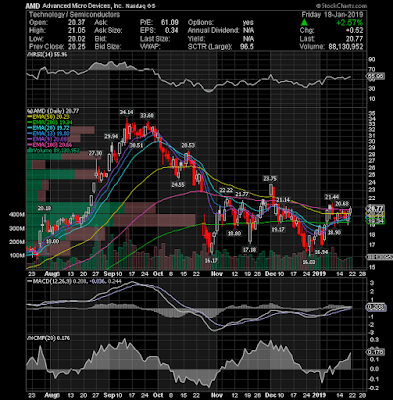The height and width of the screenshot is (400, 393).
Task: Click the RSI(14) indicator label
Action: tap(47, 54)
